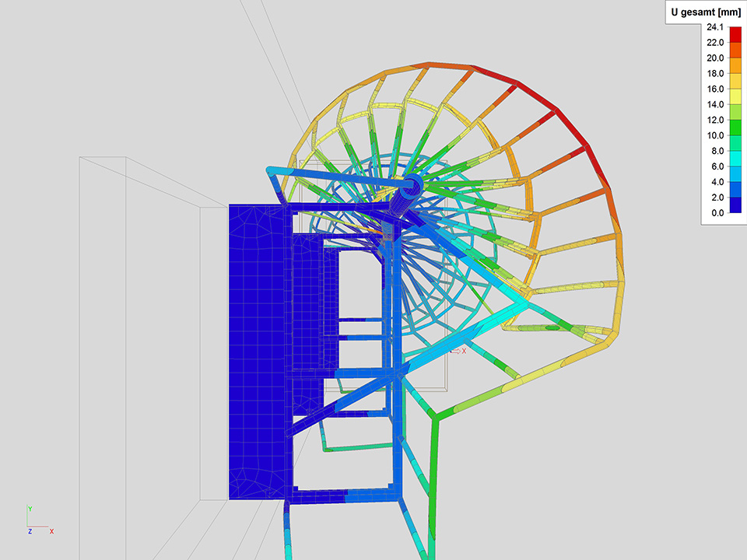Viewport: 747px width, 560px height.
Task: Click the 24.1 maximum value label
Action: click(715, 27)
